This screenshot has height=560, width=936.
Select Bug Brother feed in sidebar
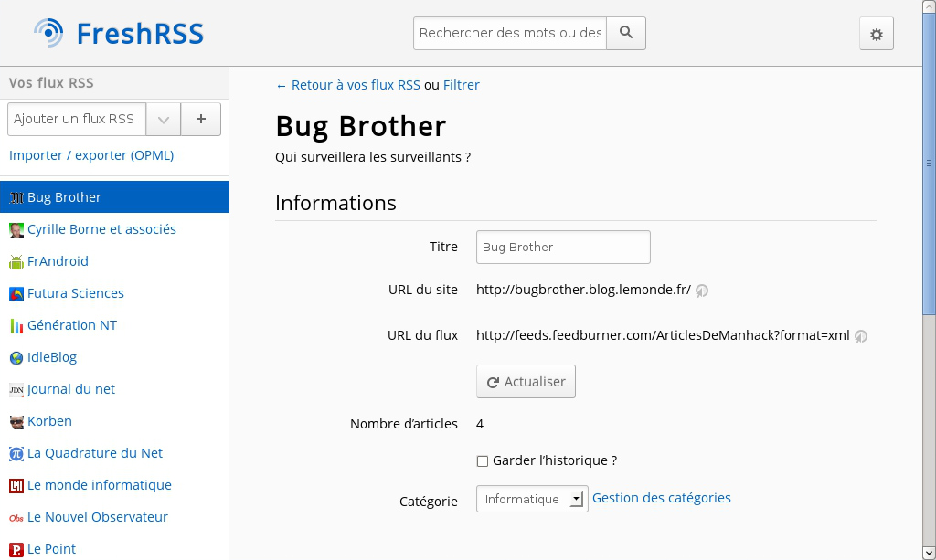(114, 196)
